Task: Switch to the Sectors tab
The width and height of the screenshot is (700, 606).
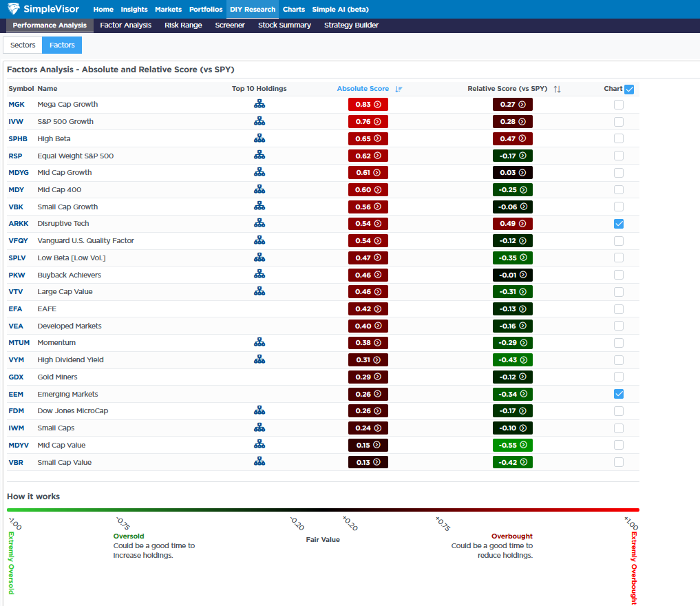Action: point(23,45)
